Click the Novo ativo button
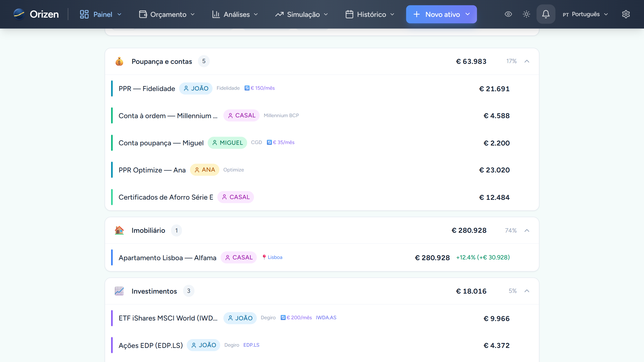This screenshot has width=644, height=362. tap(441, 14)
